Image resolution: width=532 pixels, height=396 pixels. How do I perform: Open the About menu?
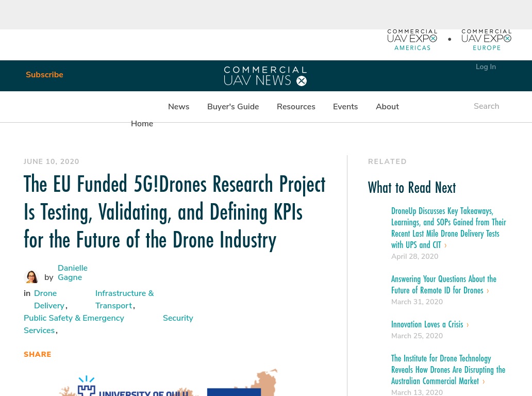[387, 107]
